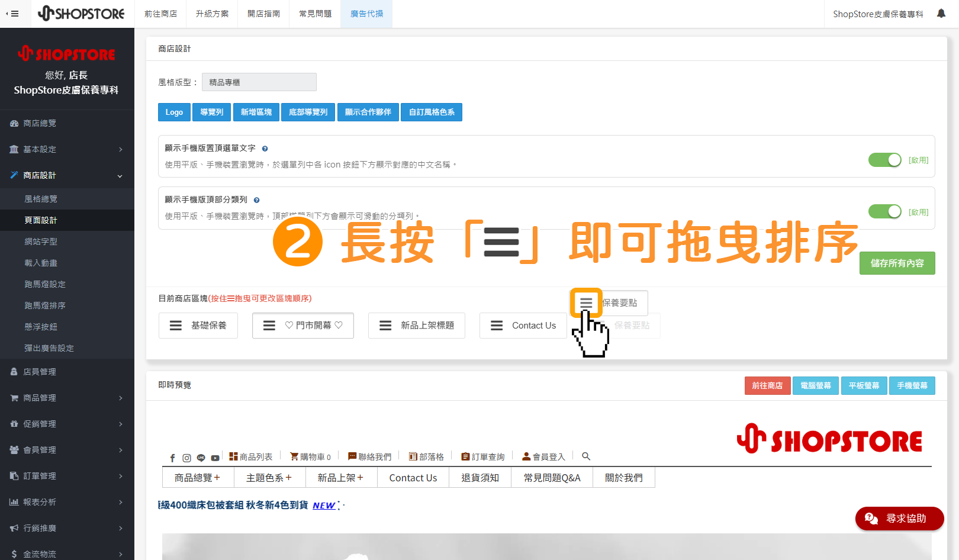Click the search magnifier in preview
Image resolution: width=959 pixels, height=560 pixels.
(586, 456)
